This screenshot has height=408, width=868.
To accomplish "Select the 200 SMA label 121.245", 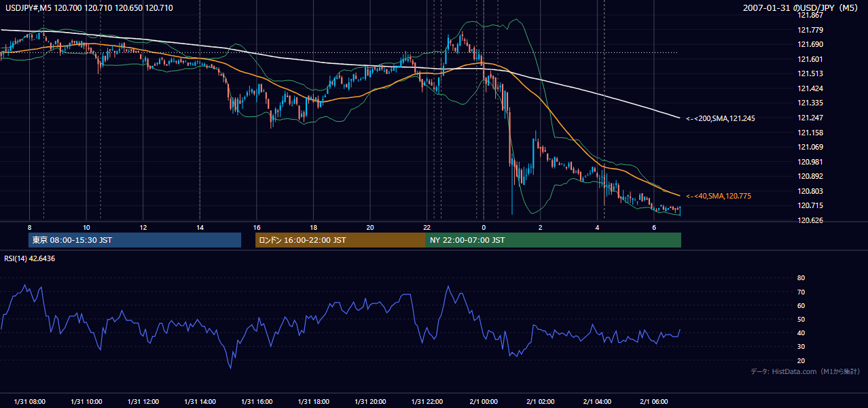I will pyautogui.click(x=721, y=118).
